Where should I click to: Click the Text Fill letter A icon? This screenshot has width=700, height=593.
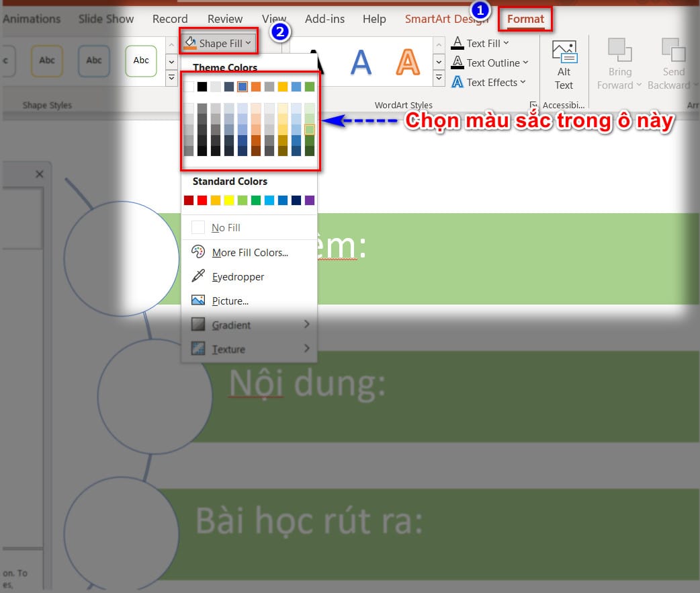(457, 43)
